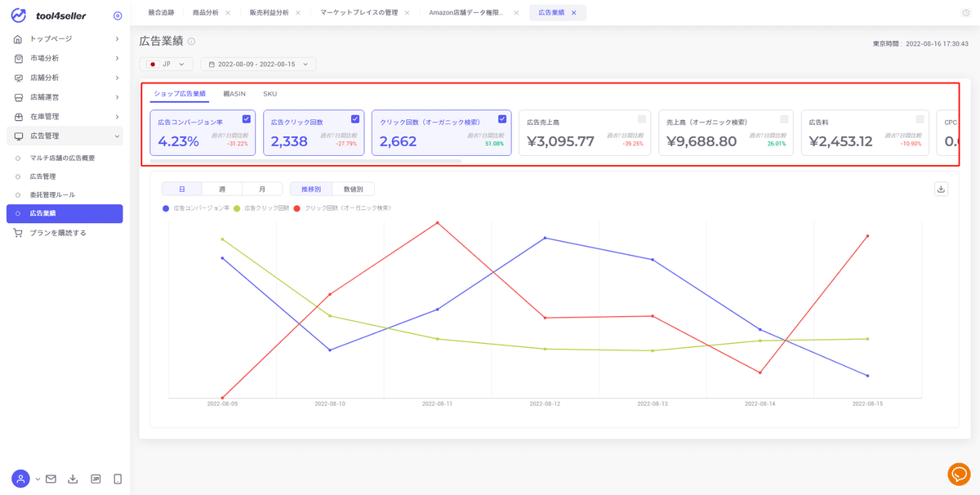This screenshot has height=495, width=980.
Task: Select the 日 granularity toggle
Action: 182,189
